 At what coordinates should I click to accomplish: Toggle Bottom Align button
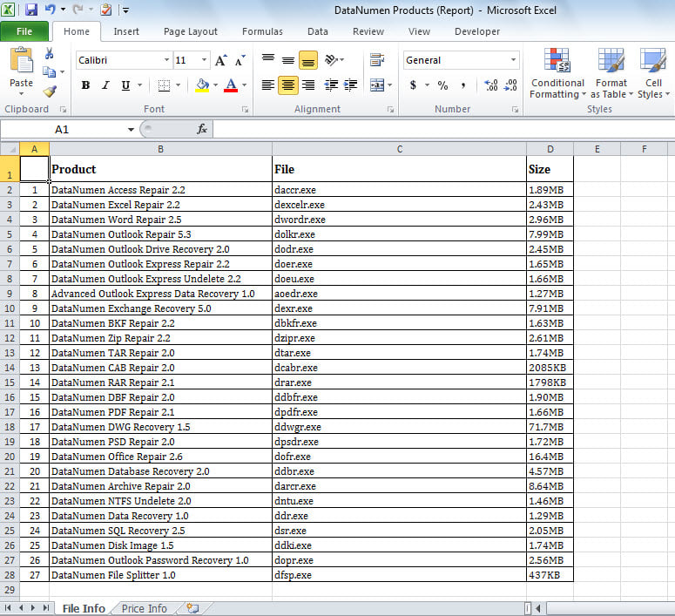pos(307,60)
